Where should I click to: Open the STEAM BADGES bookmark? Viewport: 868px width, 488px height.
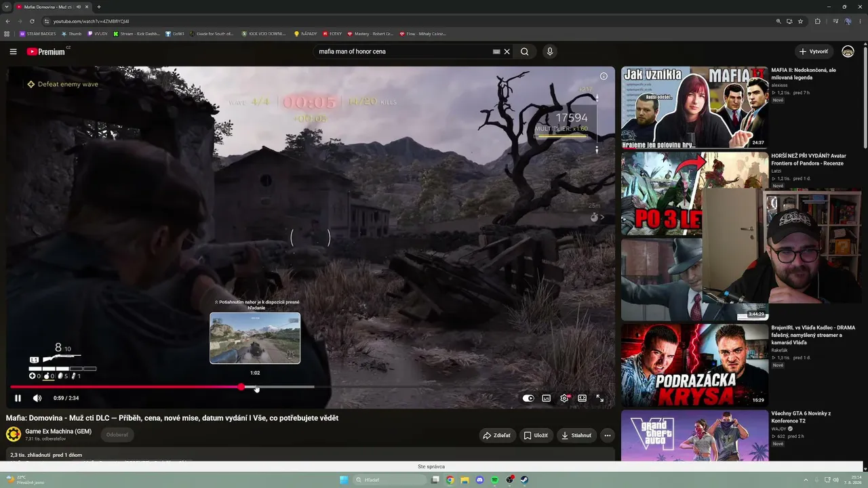38,33
